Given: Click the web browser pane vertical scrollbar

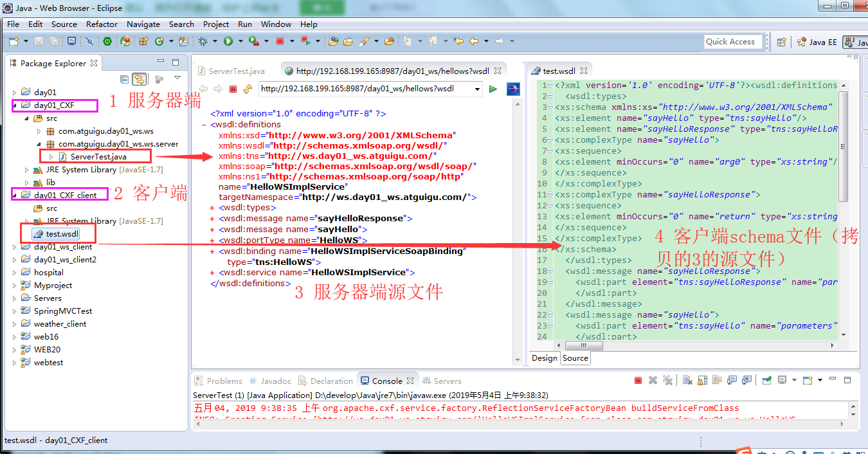Looking at the screenshot, I should 518,232.
